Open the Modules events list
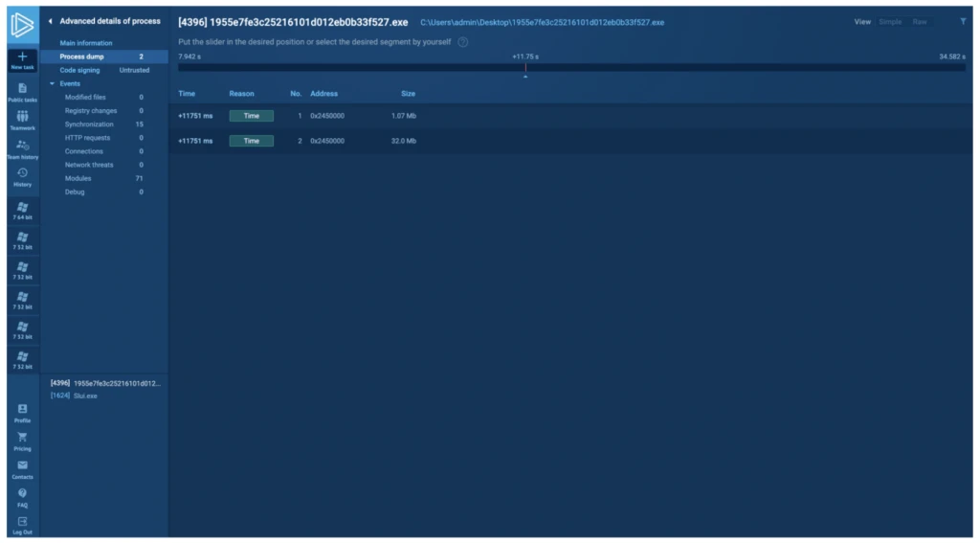Viewport: 980px width, 543px height. click(104, 178)
